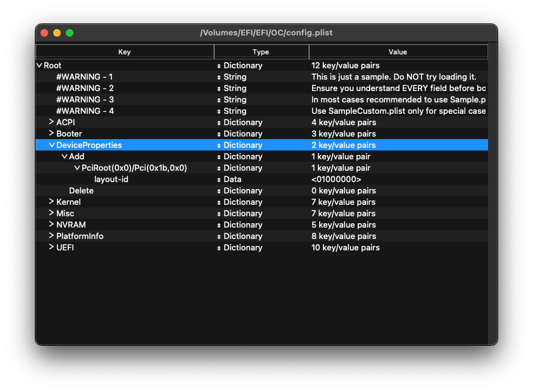Click the Value column header
533x392 pixels.
pyautogui.click(x=398, y=52)
